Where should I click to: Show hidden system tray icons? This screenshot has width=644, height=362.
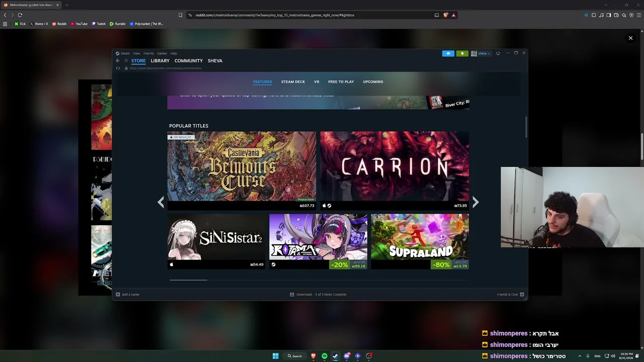click(579, 356)
